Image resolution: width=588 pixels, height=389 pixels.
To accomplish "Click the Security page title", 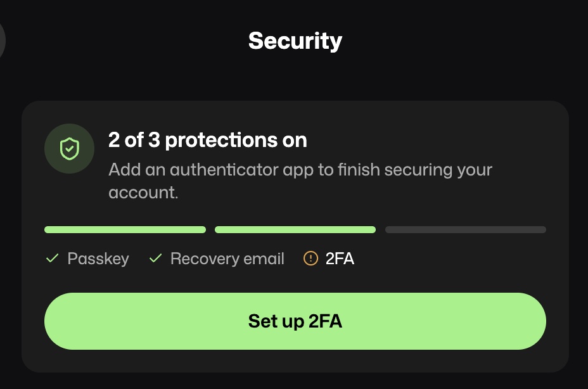I will [295, 41].
